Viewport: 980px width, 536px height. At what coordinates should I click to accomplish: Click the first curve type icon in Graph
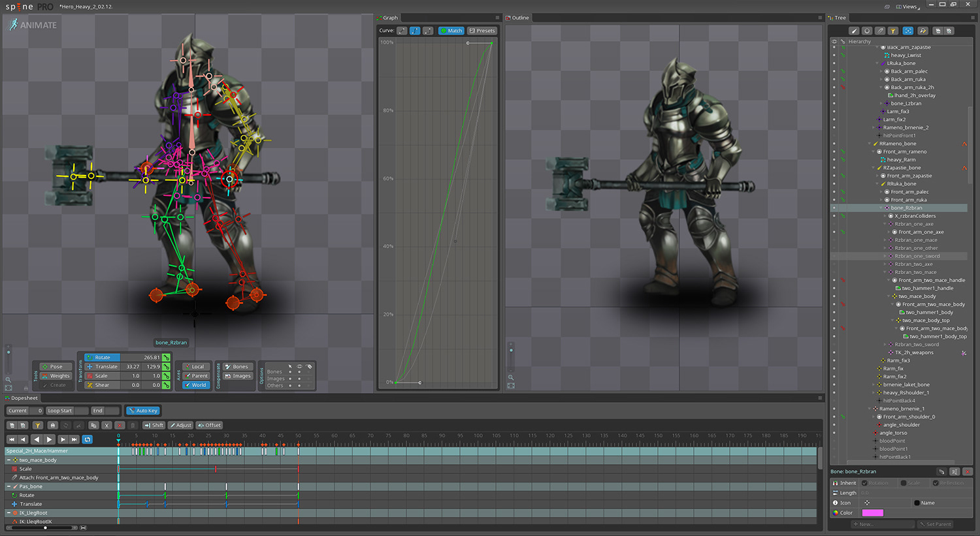click(402, 31)
